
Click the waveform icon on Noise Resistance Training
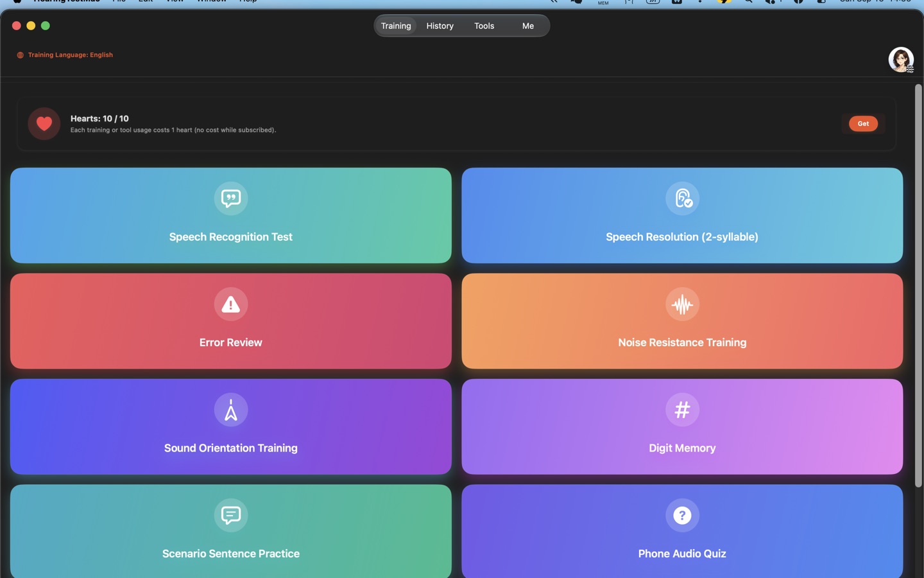[682, 304]
